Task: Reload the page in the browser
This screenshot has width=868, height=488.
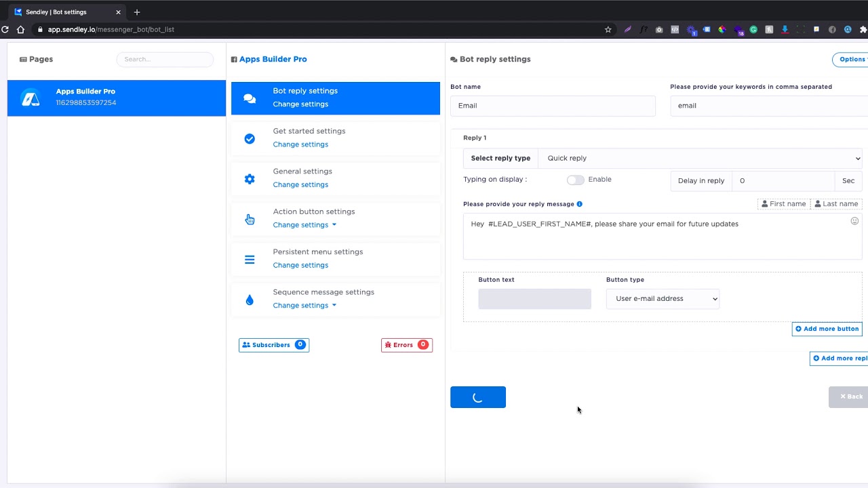Action: tap(5, 29)
